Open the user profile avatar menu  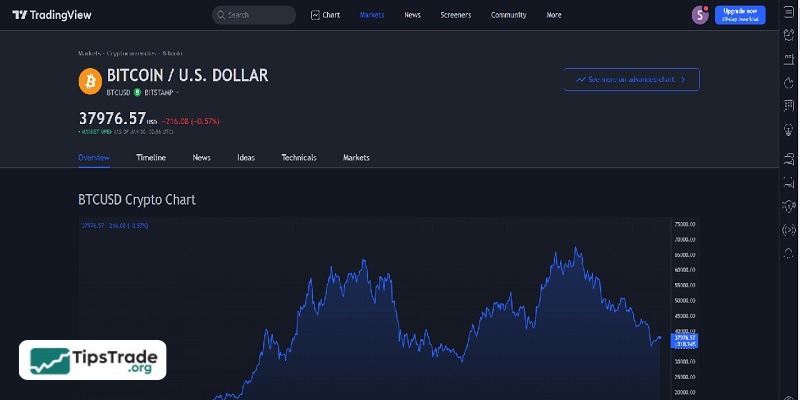point(699,15)
